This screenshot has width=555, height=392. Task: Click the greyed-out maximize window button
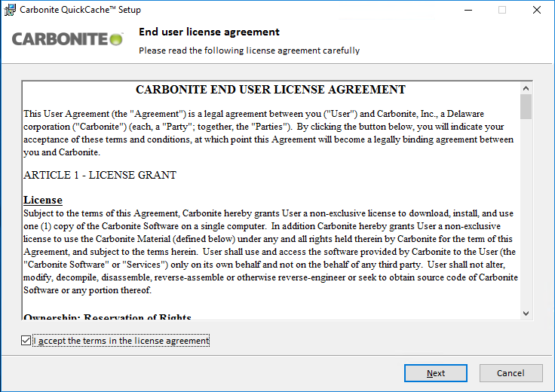pos(502,11)
